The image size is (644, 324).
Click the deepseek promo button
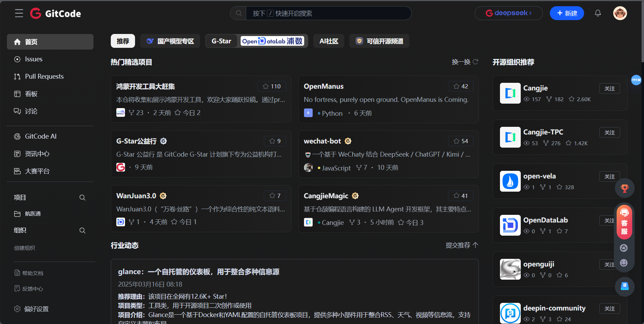pos(509,13)
